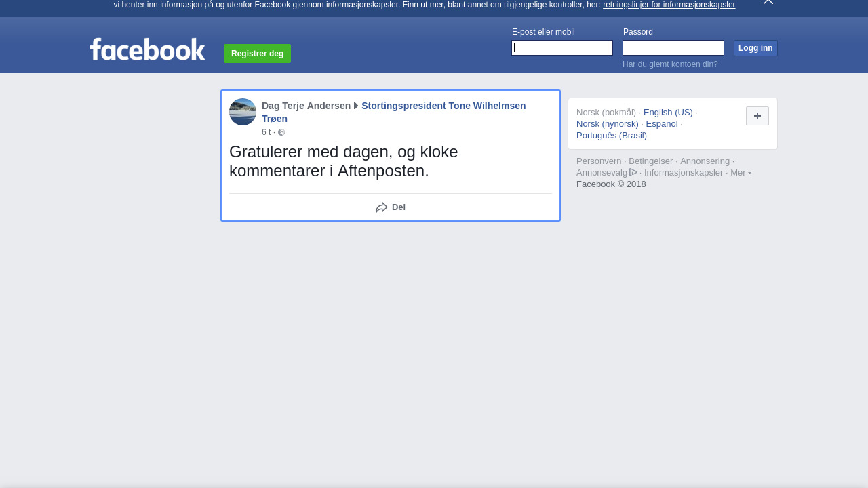Focus the E-post eller mobil field
The width and height of the screenshot is (868, 488).
click(562, 47)
